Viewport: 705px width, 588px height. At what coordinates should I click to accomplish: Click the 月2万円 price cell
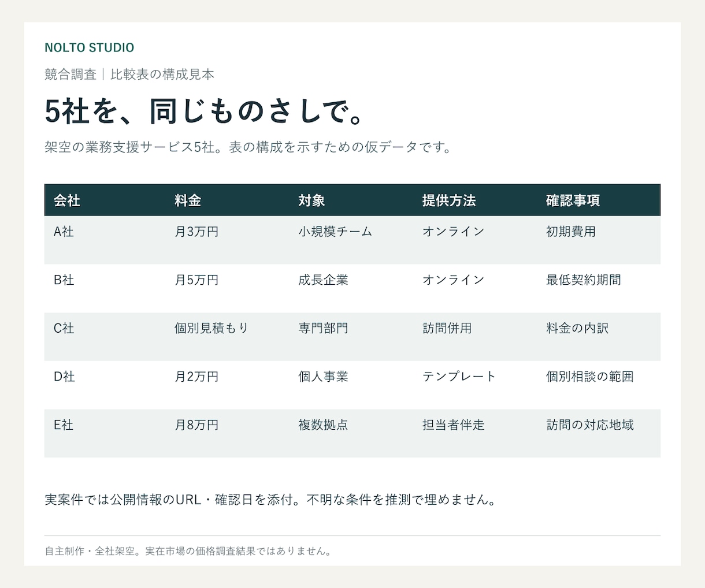(196, 377)
